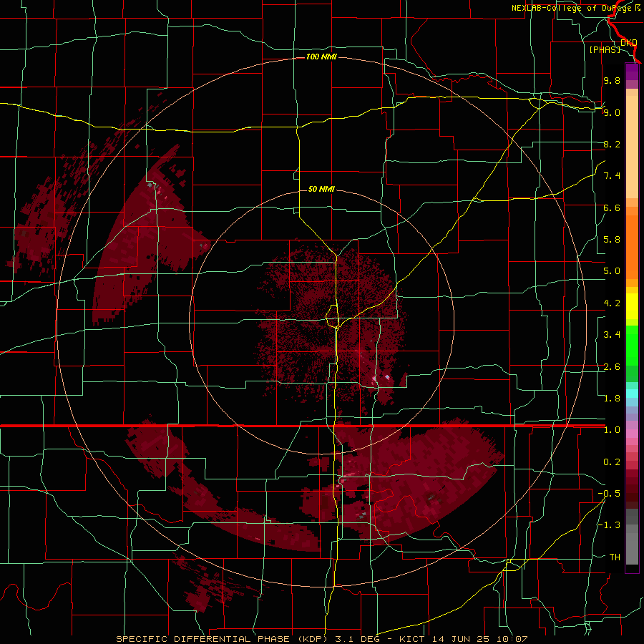
Task: Click the 5.0 scale label
Action: point(612,271)
